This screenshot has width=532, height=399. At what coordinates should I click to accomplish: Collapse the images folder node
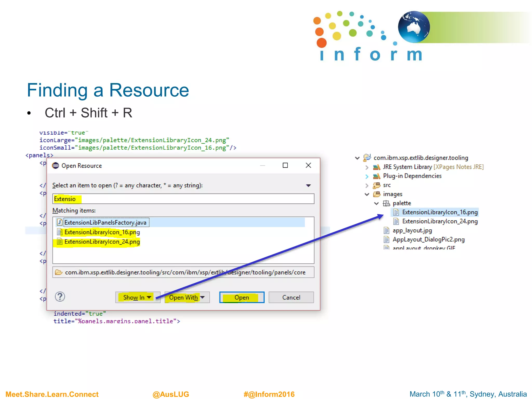point(367,194)
